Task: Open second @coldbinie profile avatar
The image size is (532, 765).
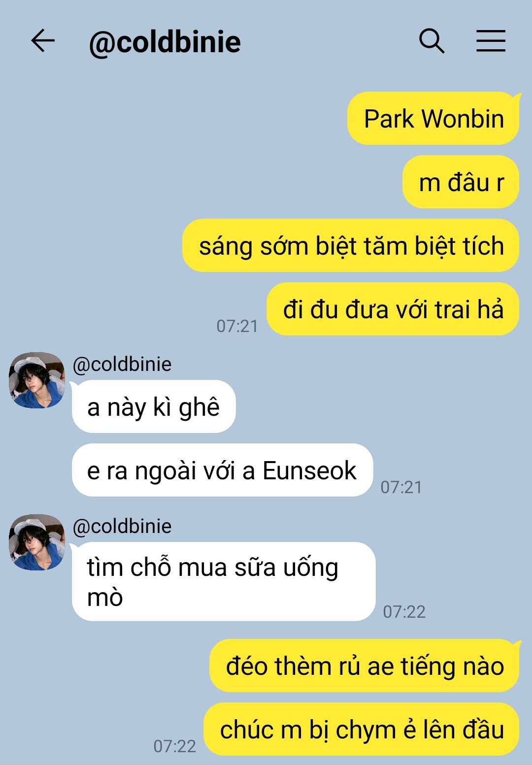Action: point(37,542)
